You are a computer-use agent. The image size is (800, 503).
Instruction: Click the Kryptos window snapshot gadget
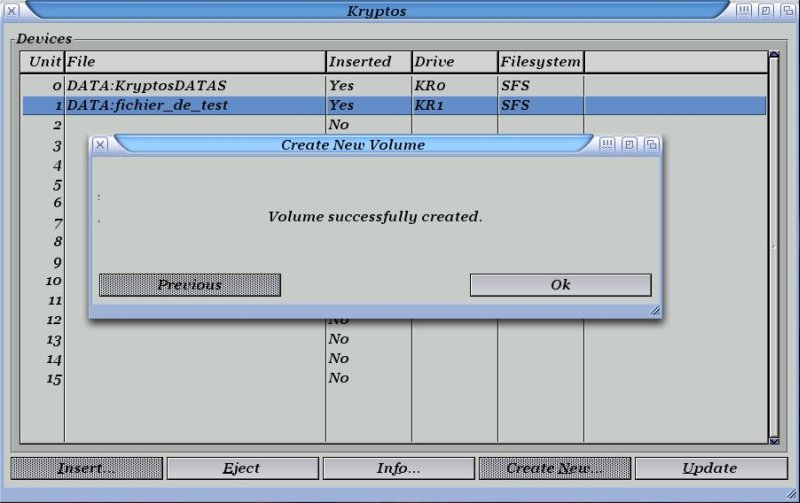(x=766, y=11)
